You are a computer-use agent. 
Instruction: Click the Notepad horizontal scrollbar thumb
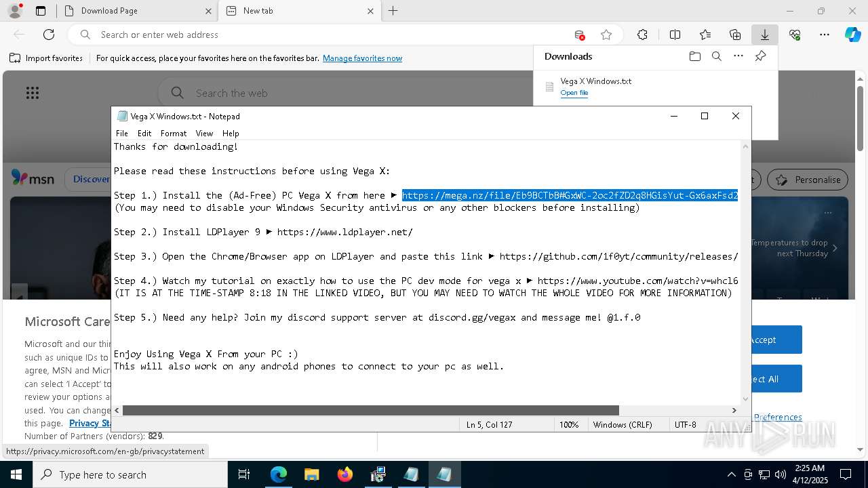(x=370, y=410)
